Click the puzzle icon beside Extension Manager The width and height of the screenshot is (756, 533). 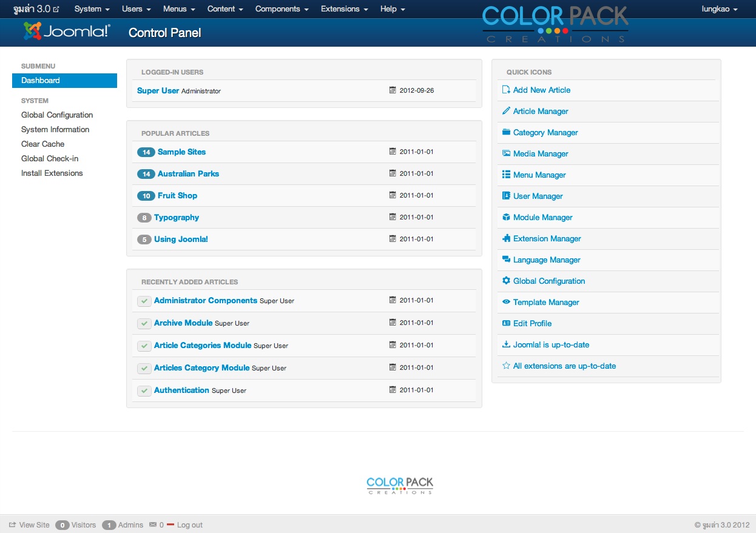[506, 238]
